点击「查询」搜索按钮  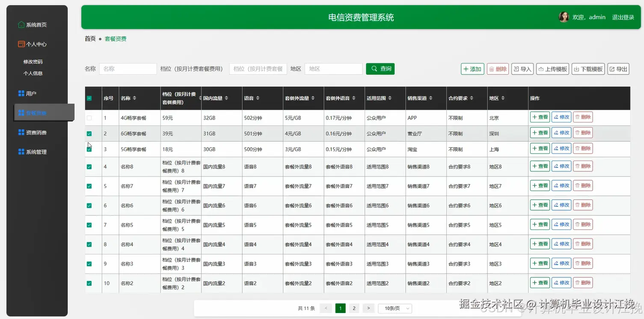click(x=380, y=69)
